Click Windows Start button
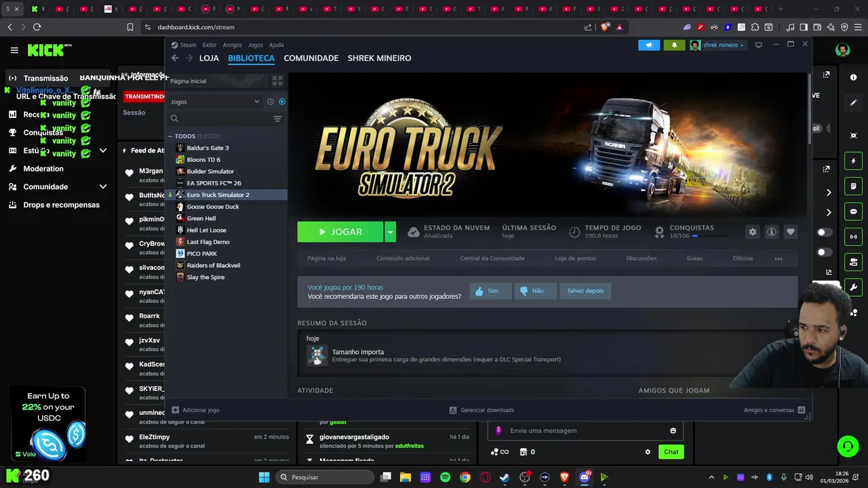This screenshot has height=488, width=868. pos(264,477)
